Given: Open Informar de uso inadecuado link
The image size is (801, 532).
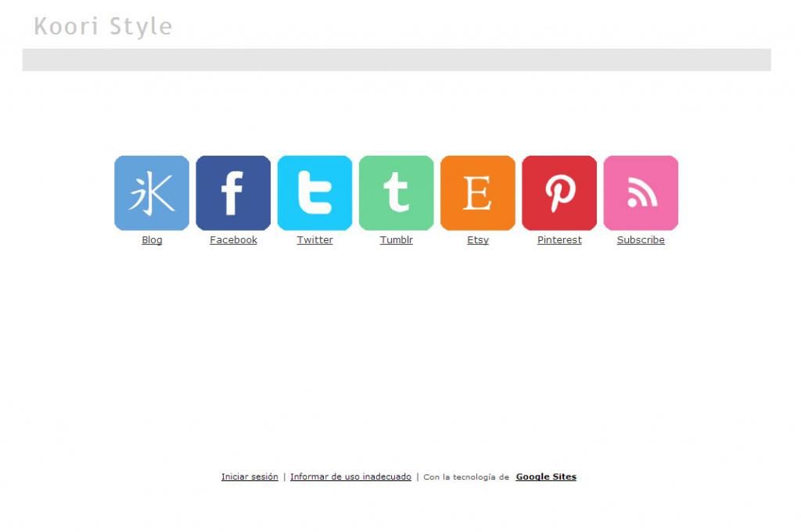Looking at the screenshot, I should (350, 476).
